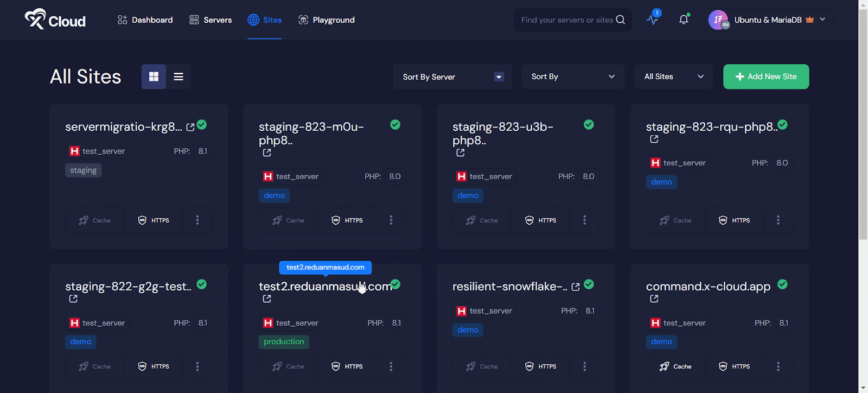Click the Add New Site button

coord(765,77)
